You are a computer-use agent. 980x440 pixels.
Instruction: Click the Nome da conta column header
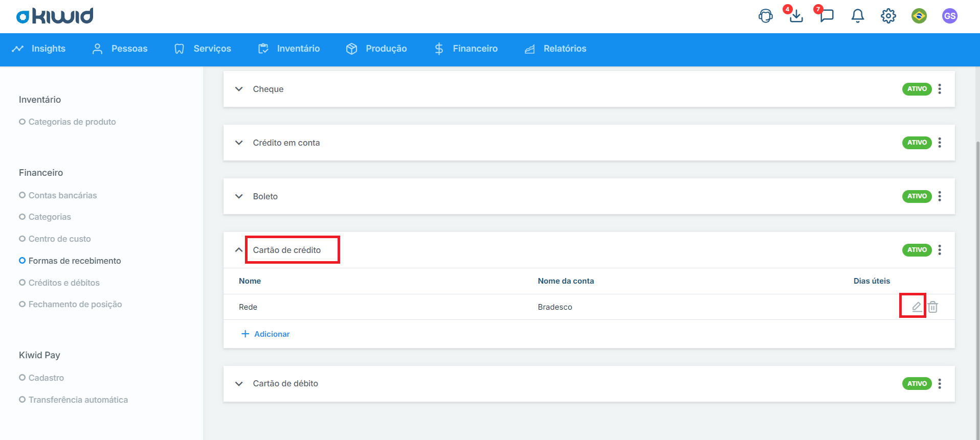click(x=566, y=281)
